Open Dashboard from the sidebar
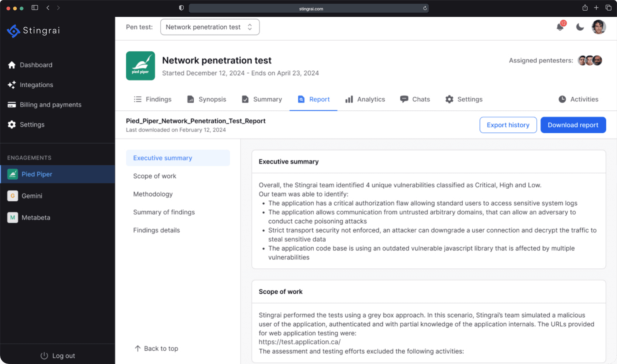The height and width of the screenshot is (364, 617). click(x=36, y=65)
